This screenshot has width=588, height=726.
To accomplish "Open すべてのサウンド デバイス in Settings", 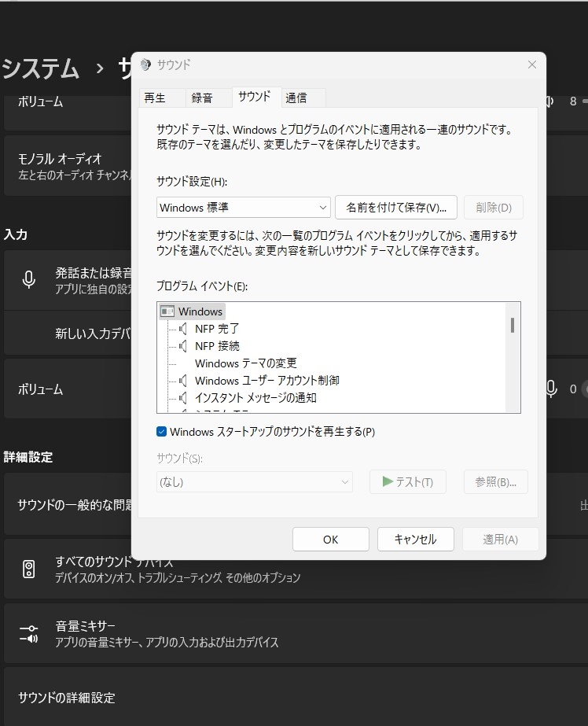I will (x=296, y=569).
